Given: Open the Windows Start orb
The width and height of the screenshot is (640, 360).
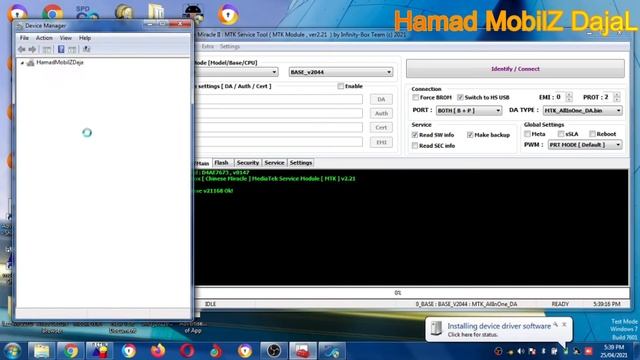Looking at the screenshot, I should pyautogui.click(x=12, y=351).
